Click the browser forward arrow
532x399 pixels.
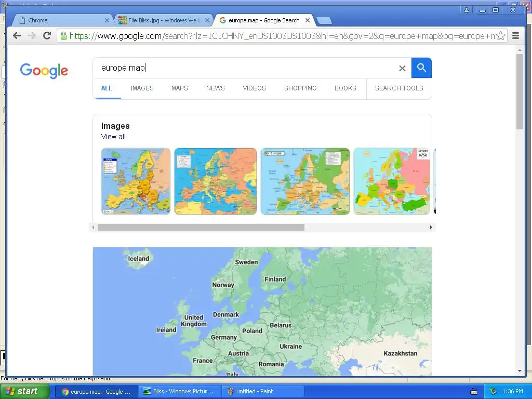click(32, 36)
